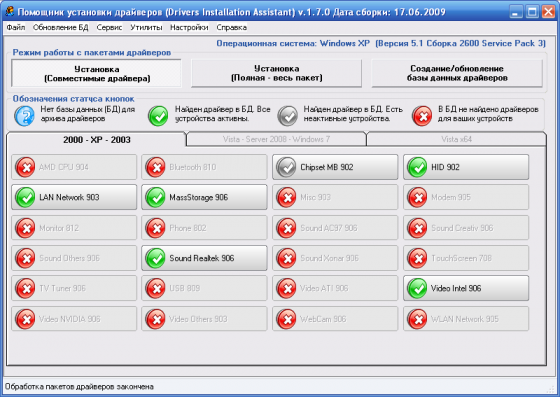Select the create/update driver database mode
Screen dimensions: 560x397
(457, 73)
